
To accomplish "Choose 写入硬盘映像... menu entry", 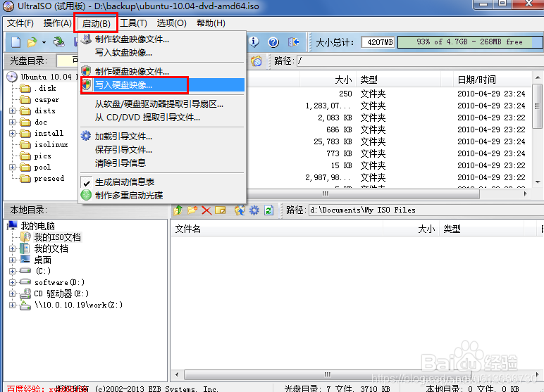I will tap(162, 85).
